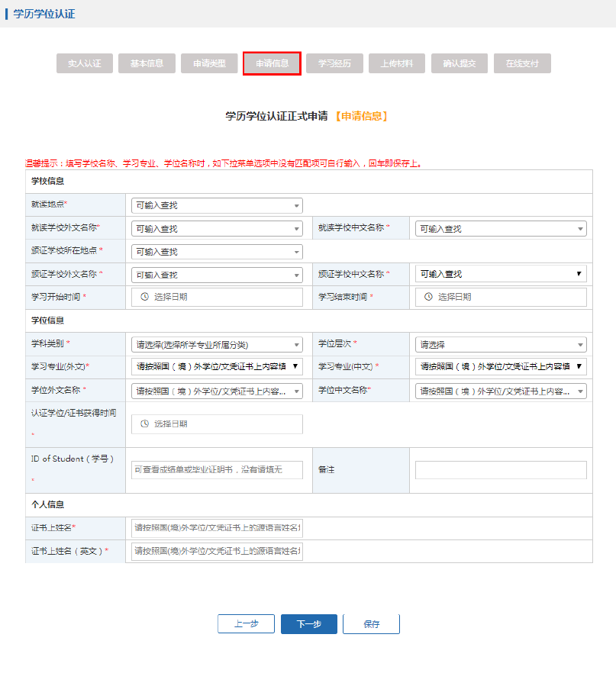Click the 备注 text field
This screenshot has width=616, height=673.
(x=501, y=470)
